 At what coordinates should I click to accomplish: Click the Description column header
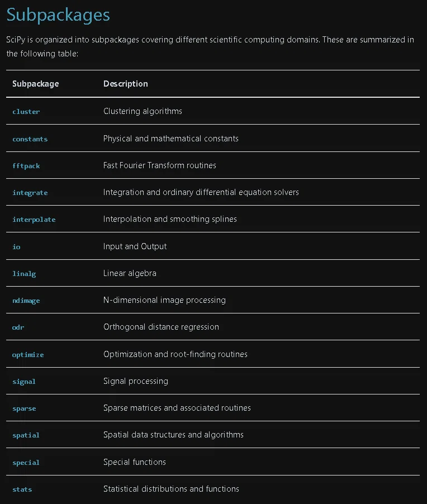tap(125, 84)
